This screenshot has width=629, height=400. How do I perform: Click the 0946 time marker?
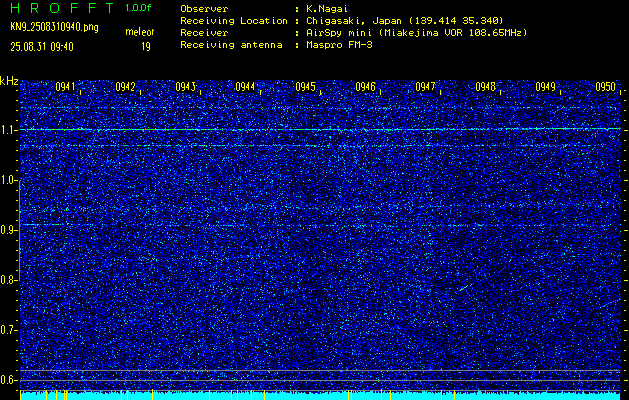(x=365, y=87)
